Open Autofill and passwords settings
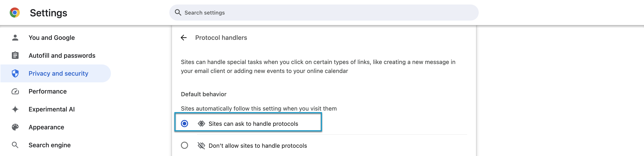 pos(62,55)
